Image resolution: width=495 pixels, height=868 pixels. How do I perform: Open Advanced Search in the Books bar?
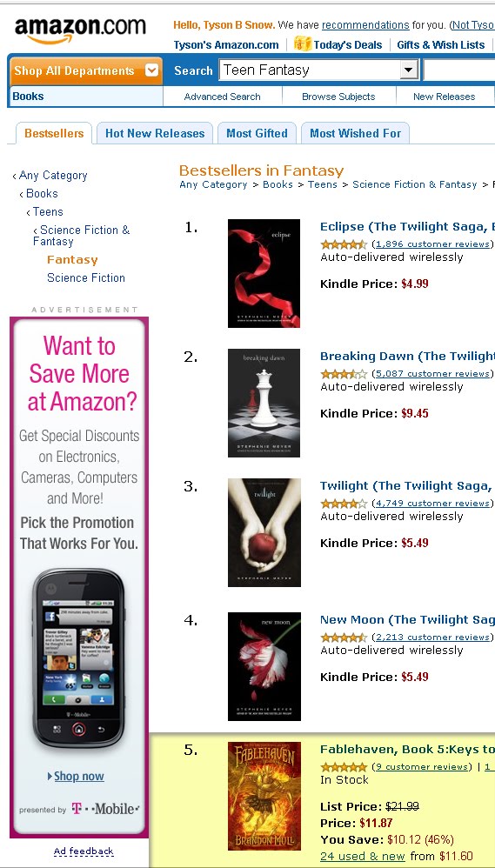[222, 97]
